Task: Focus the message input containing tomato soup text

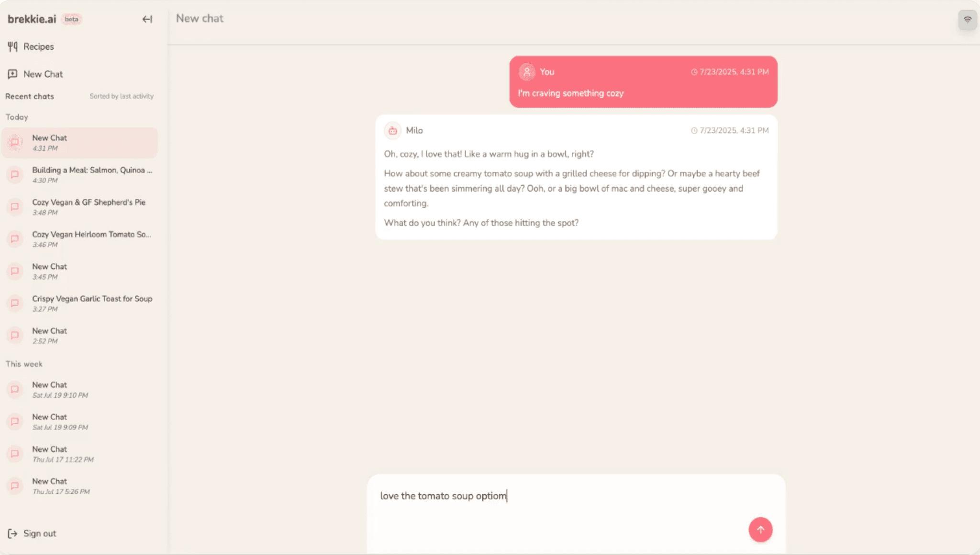Action: point(576,496)
